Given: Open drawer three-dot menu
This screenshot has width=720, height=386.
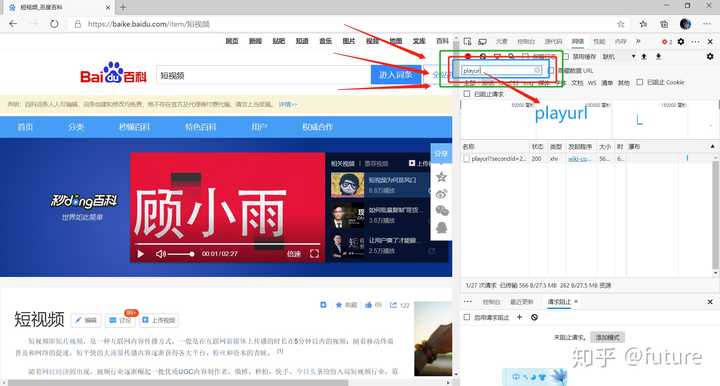Looking at the screenshot, I should [x=467, y=302].
